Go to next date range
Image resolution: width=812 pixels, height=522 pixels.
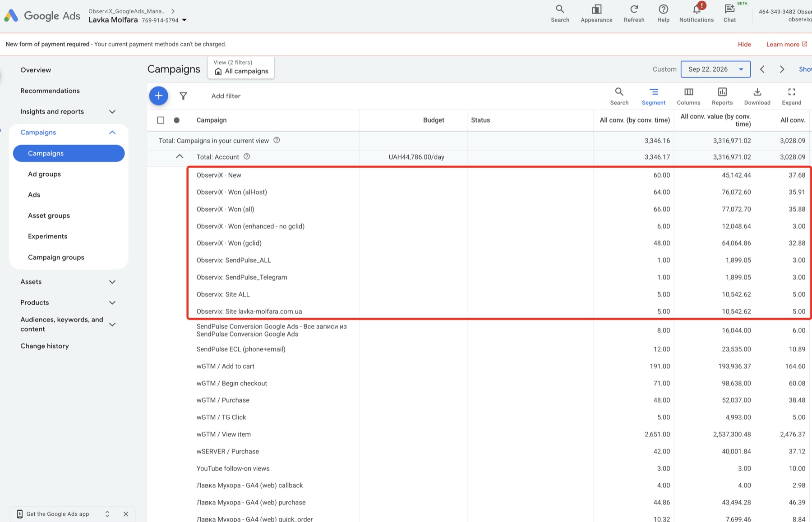click(x=782, y=69)
